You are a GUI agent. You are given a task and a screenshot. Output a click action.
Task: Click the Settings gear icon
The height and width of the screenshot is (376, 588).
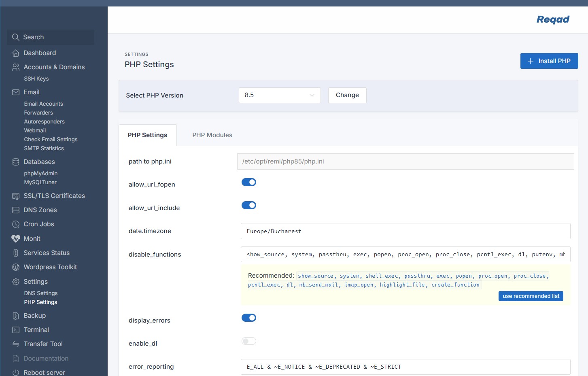[16, 282]
